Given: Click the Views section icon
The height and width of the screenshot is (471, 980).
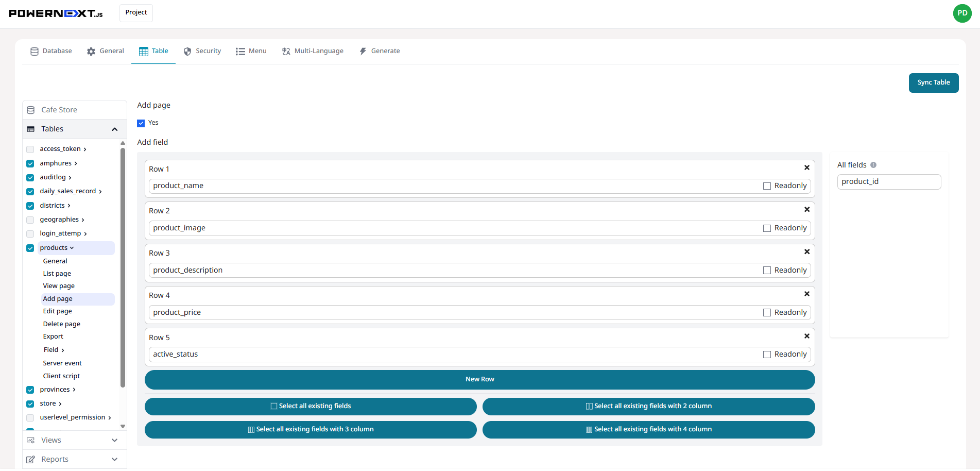Looking at the screenshot, I should coord(31,441).
